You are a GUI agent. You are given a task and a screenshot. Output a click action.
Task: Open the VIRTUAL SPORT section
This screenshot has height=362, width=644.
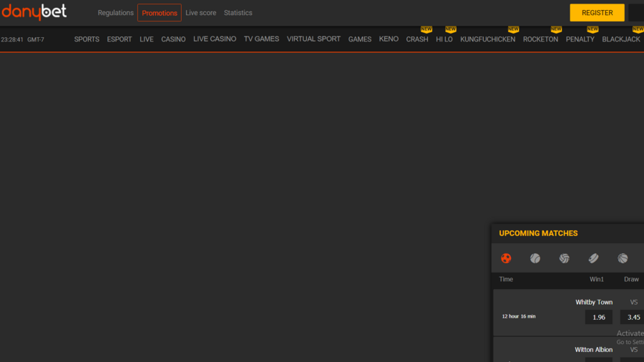tap(313, 39)
